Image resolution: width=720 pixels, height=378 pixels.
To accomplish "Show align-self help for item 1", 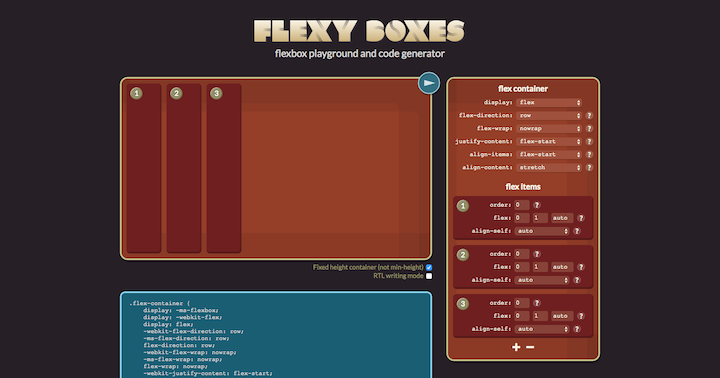I will (577, 231).
